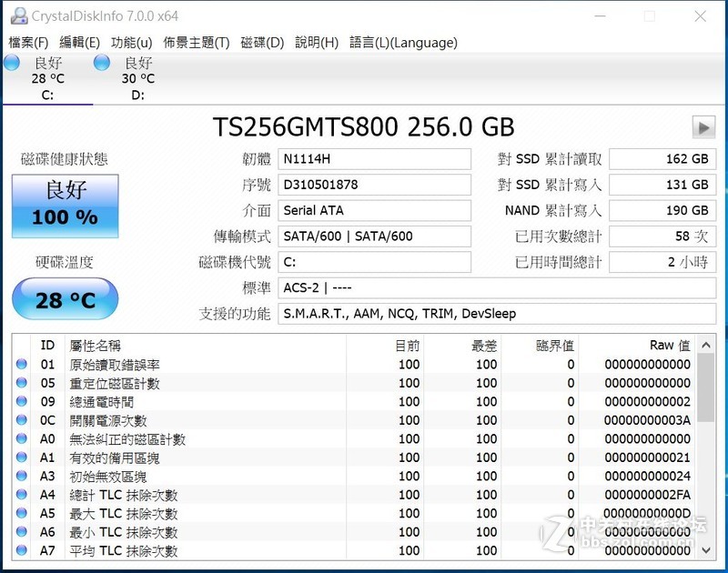Click the transfer mode field SATA/600
This screenshot has width=728, height=573.
374,236
